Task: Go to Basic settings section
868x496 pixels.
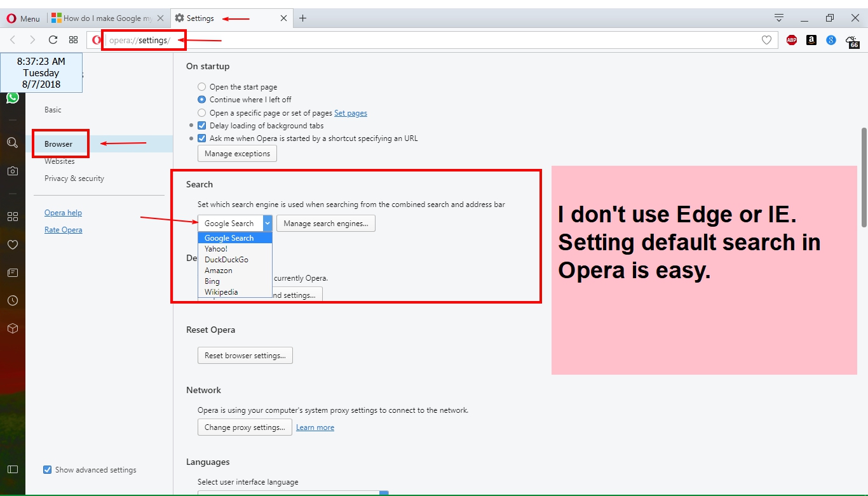Action: [53, 110]
